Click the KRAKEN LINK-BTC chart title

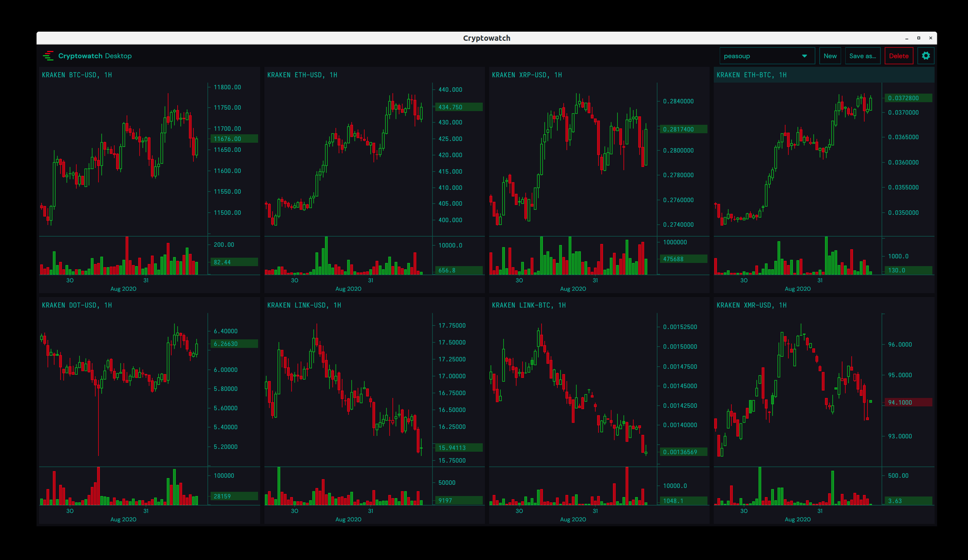pyautogui.click(x=528, y=305)
